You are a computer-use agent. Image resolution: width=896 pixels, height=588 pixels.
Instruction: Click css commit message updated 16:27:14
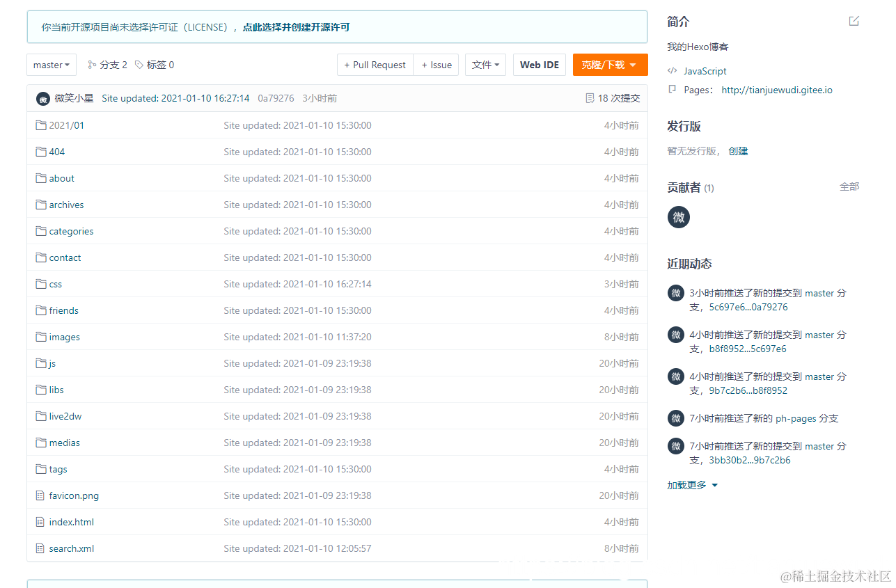point(297,284)
